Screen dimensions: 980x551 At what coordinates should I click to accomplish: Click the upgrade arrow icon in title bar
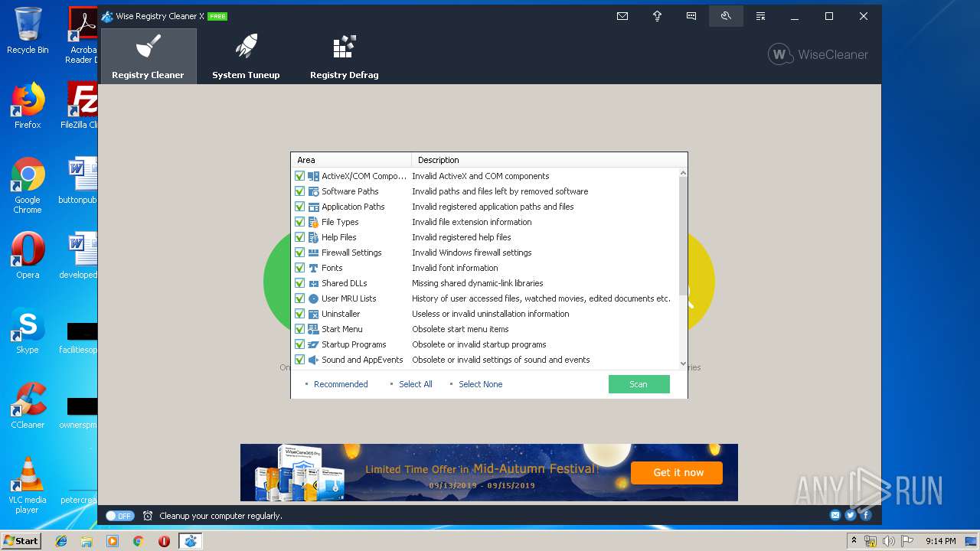click(657, 16)
